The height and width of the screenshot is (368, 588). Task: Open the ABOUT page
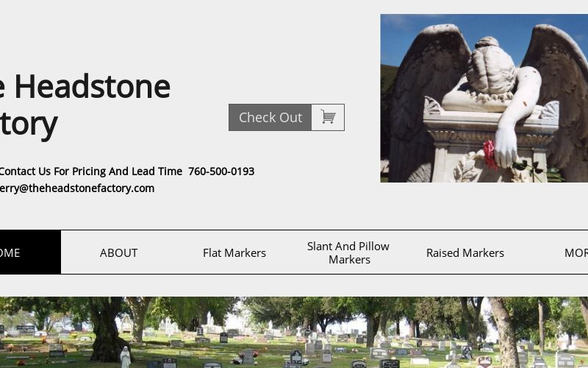(118, 252)
